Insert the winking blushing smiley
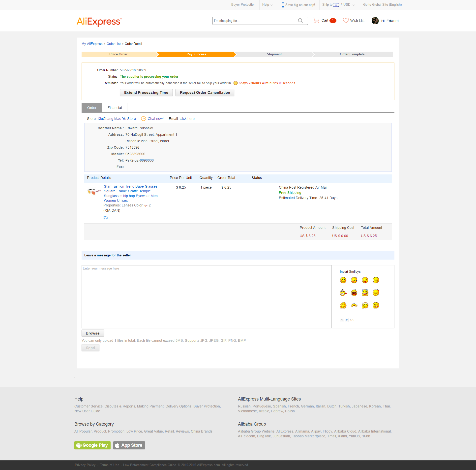The width and height of the screenshot is (476, 470). click(x=354, y=280)
